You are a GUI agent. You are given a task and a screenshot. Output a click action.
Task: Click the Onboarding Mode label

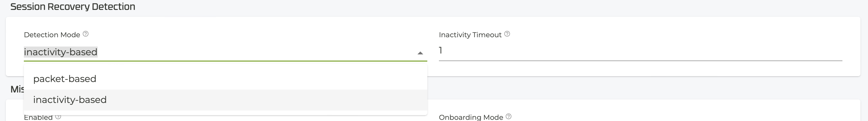(471, 117)
